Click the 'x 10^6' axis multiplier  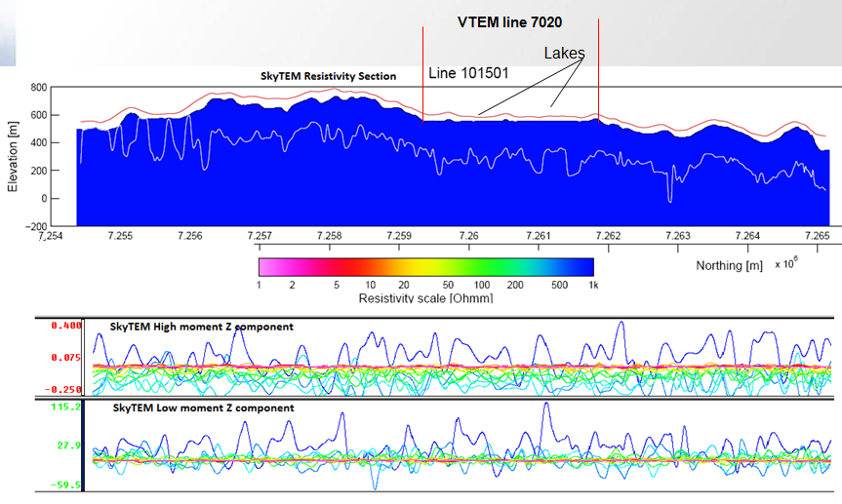(x=786, y=263)
